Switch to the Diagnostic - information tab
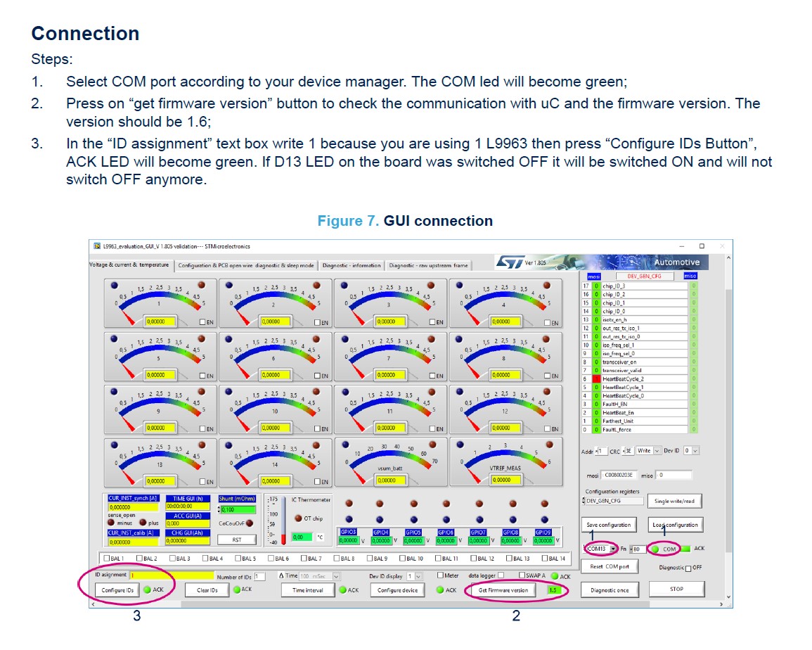Viewport: 812px width, 650px height. pos(352,265)
